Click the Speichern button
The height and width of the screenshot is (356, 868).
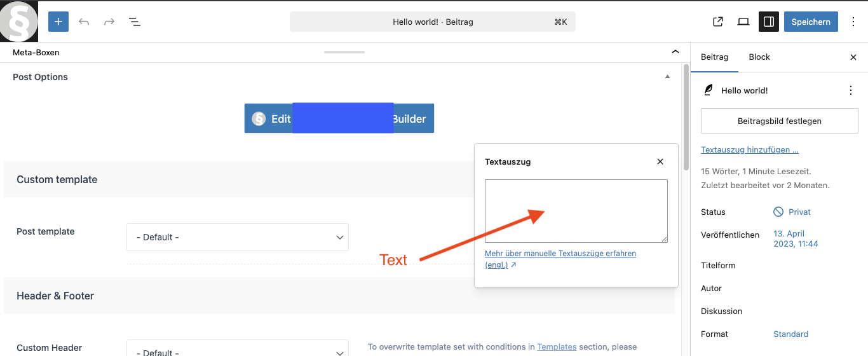coord(811,22)
